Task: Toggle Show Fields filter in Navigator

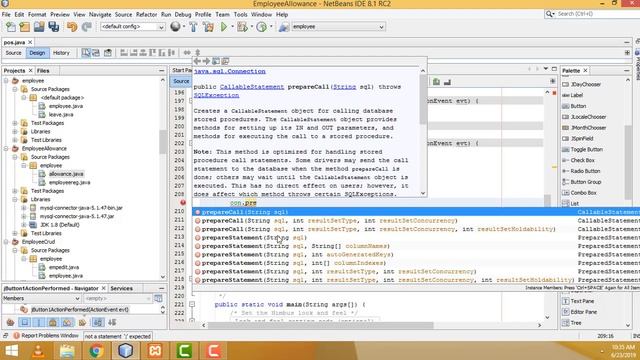Action: 25,322
